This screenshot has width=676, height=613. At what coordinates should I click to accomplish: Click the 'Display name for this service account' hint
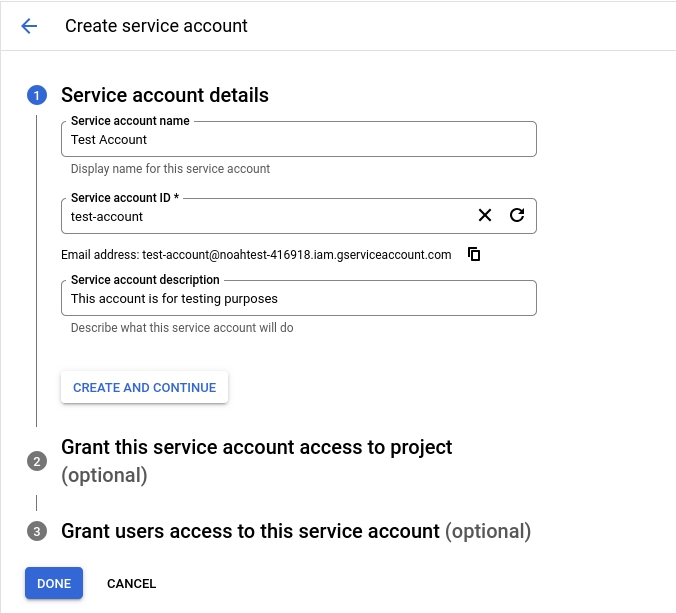coord(170,169)
